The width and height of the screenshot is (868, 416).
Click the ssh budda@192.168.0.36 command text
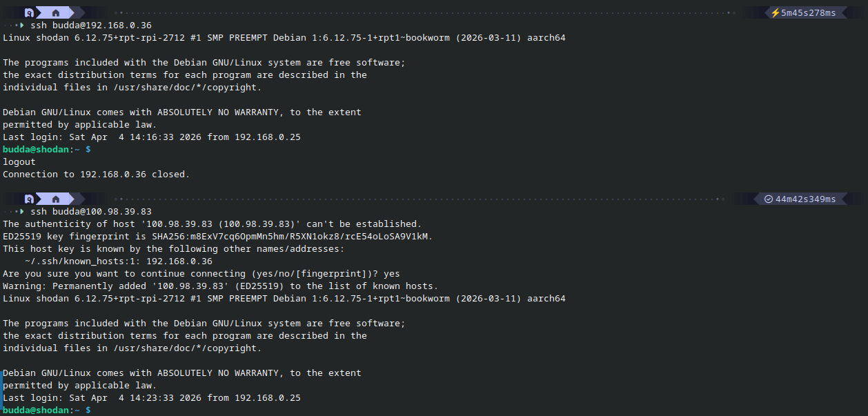pyautogui.click(x=91, y=26)
